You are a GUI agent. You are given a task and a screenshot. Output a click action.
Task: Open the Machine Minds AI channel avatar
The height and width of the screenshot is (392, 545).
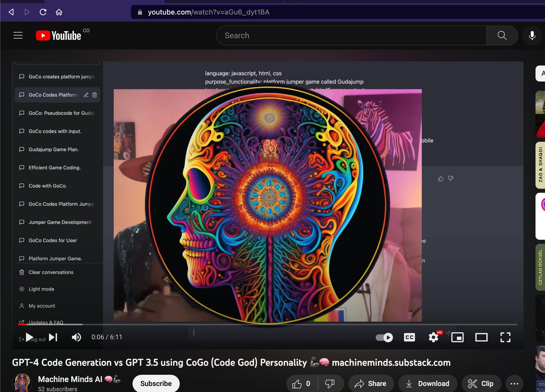[x=22, y=383]
